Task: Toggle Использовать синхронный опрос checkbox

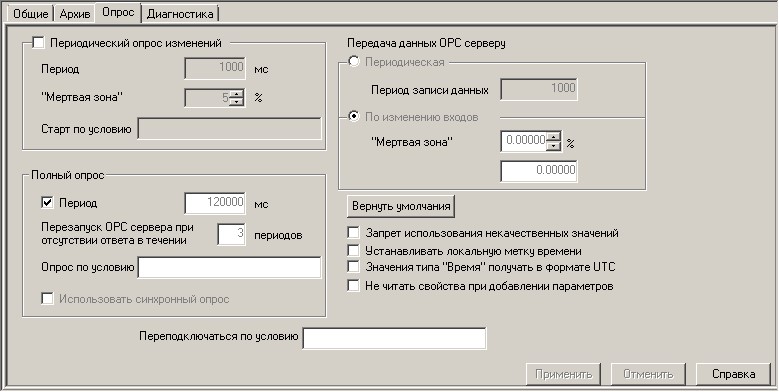Action: [48, 299]
